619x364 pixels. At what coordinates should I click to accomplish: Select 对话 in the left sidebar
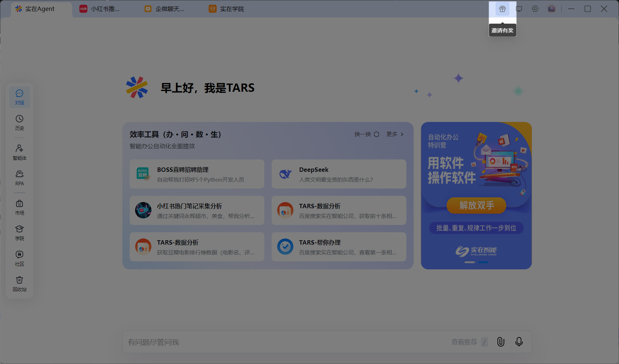(x=20, y=98)
